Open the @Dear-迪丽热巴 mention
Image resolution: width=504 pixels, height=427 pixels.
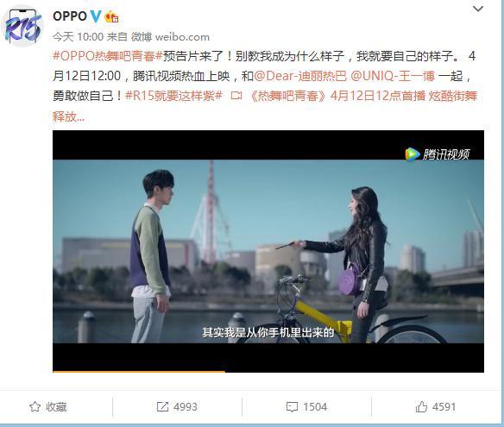click(x=300, y=76)
